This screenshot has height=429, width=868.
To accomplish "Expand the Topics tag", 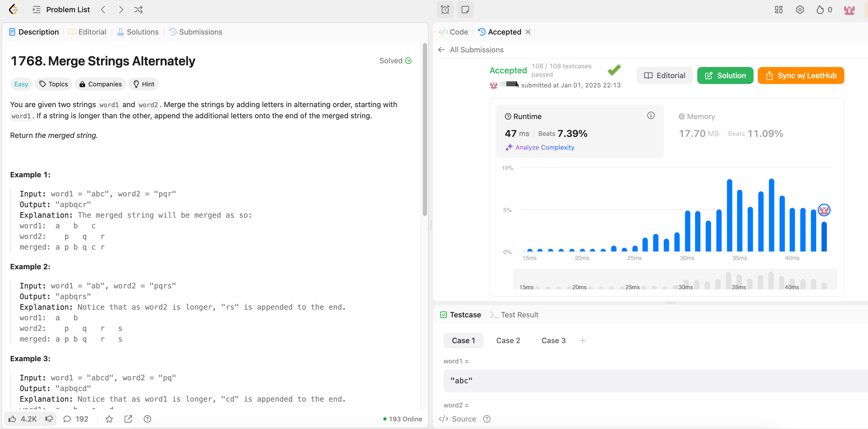I will pyautogui.click(x=54, y=84).
